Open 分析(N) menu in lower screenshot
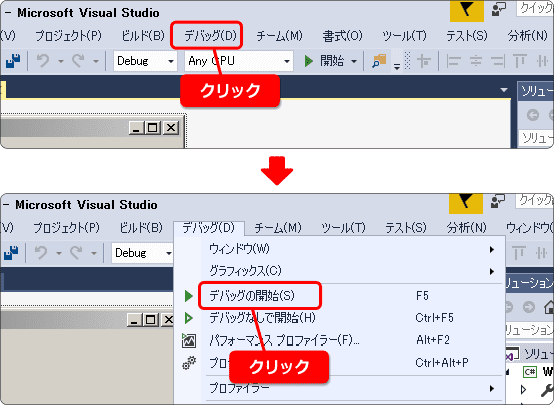 point(466,228)
